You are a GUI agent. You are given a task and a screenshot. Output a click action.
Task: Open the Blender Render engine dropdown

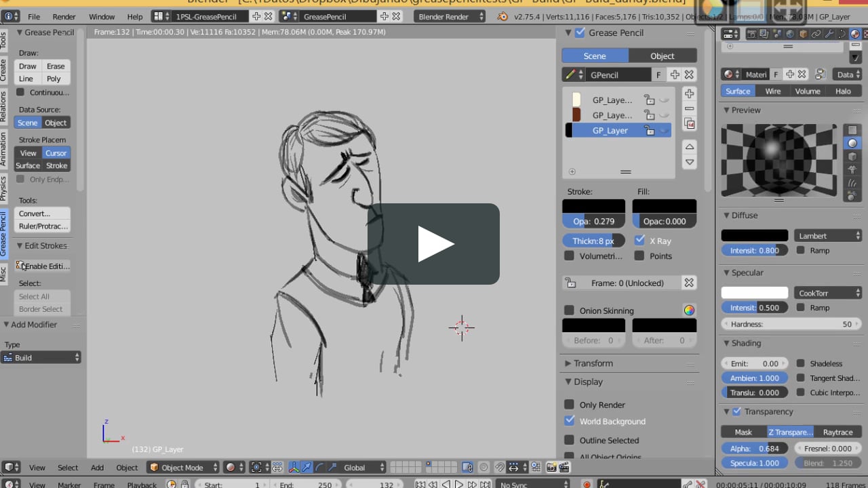[x=450, y=16]
